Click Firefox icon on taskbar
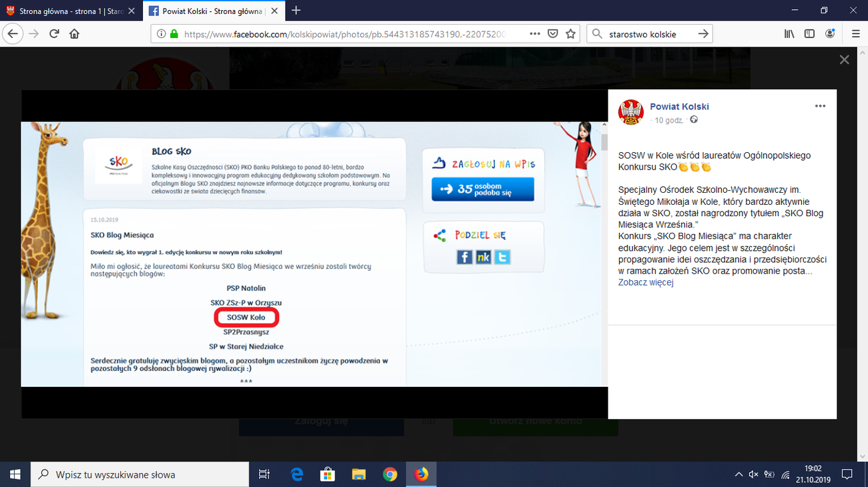Screen dimensions: 868x487 pos(421,474)
